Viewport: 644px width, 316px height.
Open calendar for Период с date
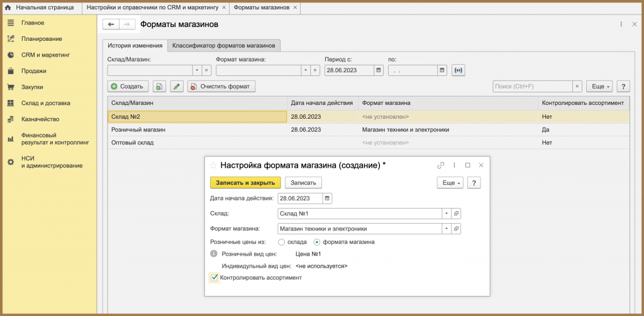coord(379,70)
